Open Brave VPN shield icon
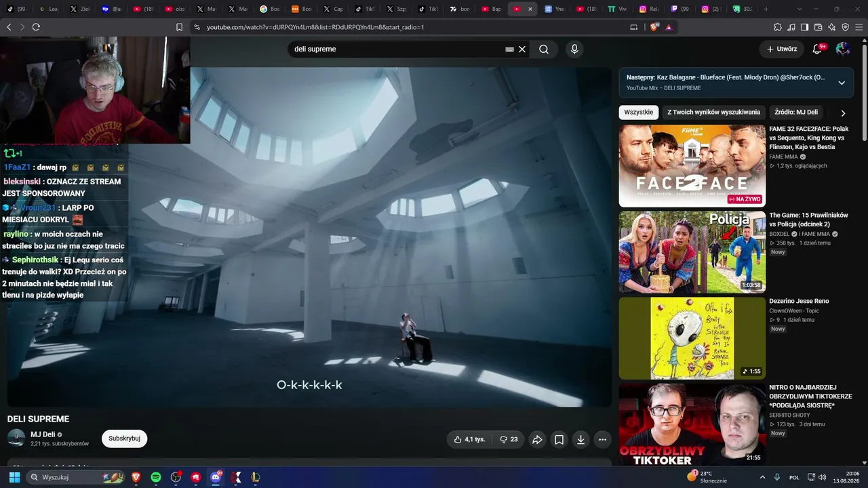The image size is (868, 488). pyautogui.click(x=846, y=27)
